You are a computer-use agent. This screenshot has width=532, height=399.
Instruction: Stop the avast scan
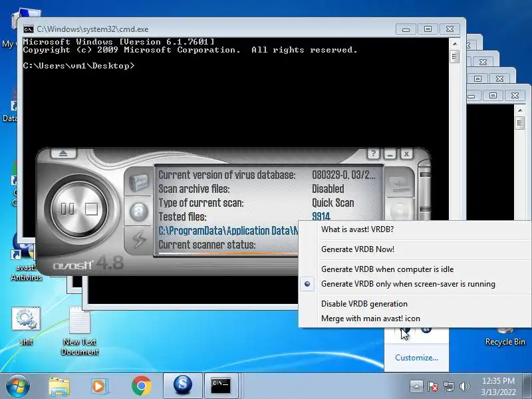pyautogui.click(x=91, y=209)
